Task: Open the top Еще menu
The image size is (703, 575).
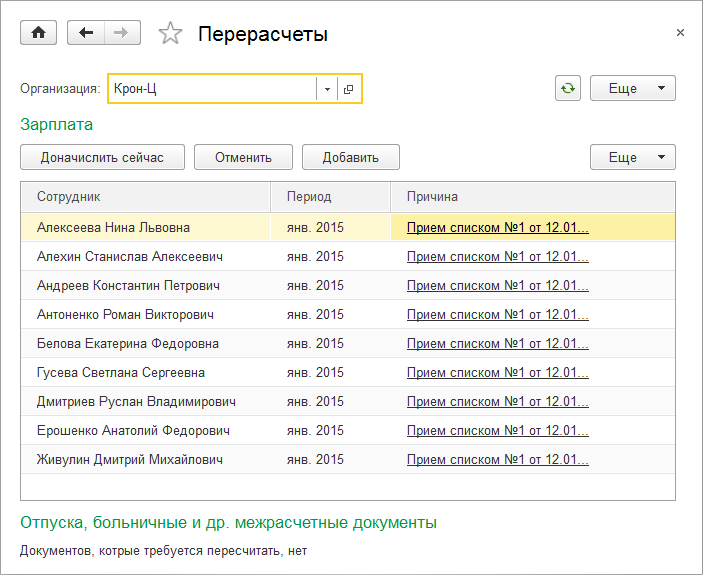Action: tap(632, 88)
